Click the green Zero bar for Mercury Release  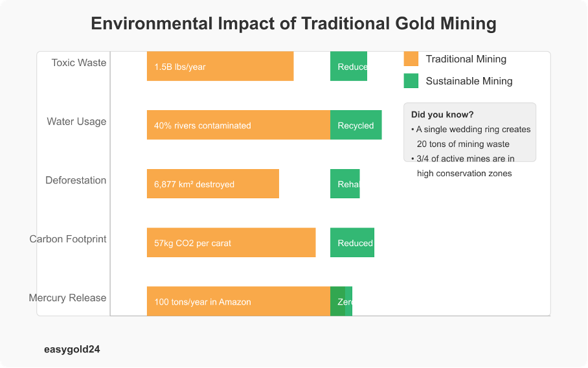click(341, 301)
